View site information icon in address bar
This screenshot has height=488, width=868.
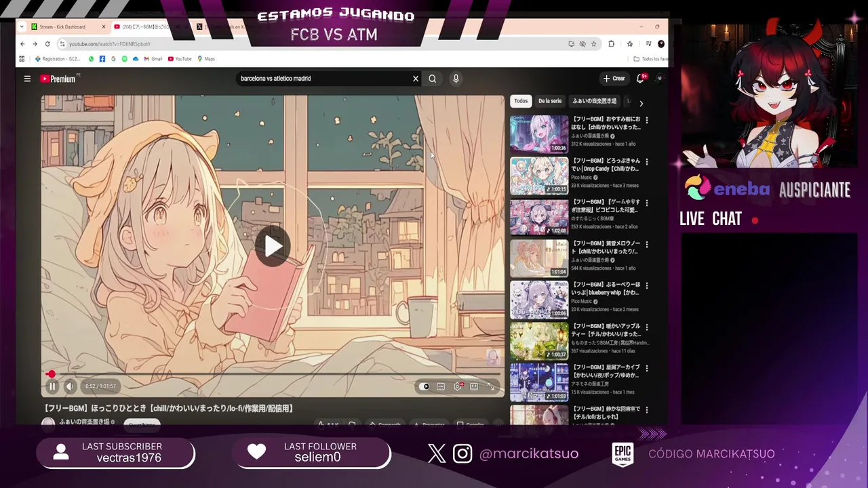click(x=62, y=44)
